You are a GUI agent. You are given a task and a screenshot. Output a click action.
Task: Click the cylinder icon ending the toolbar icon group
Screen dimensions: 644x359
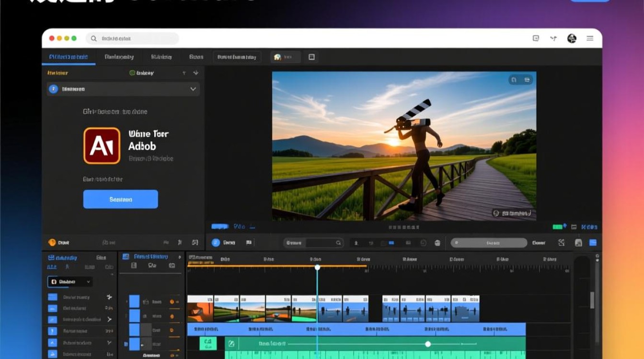pyautogui.click(x=437, y=243)
